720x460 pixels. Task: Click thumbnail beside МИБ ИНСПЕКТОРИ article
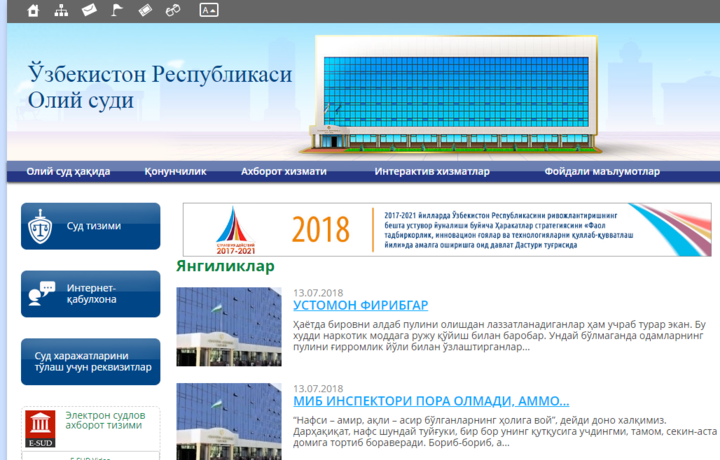(229, 421)
